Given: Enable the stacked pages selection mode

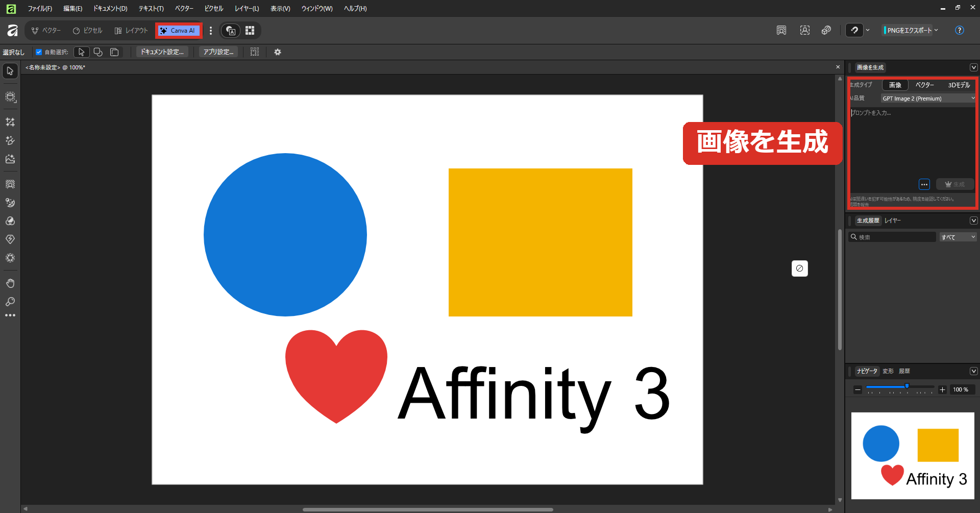Looking at the screenshot, I should [114, 52].
